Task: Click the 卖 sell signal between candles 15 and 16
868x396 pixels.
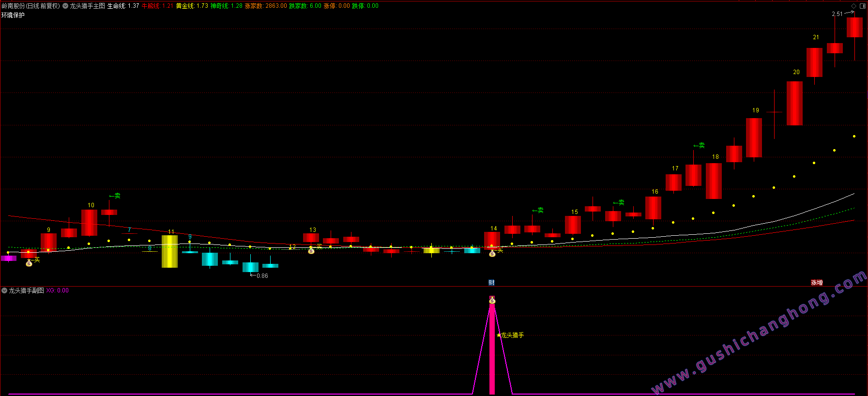Action: coord(619,202)
